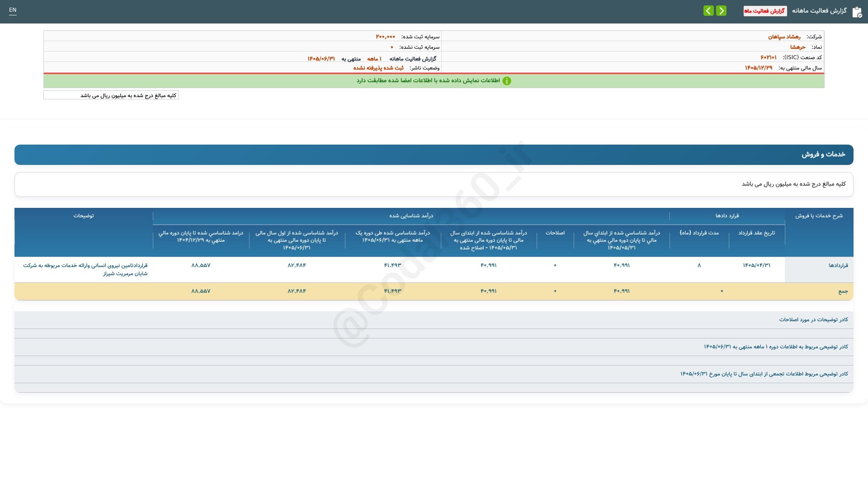This screenshot has width=868, height=488.
Task: Click registered capital value 200,000
Action: pos(385,37)
